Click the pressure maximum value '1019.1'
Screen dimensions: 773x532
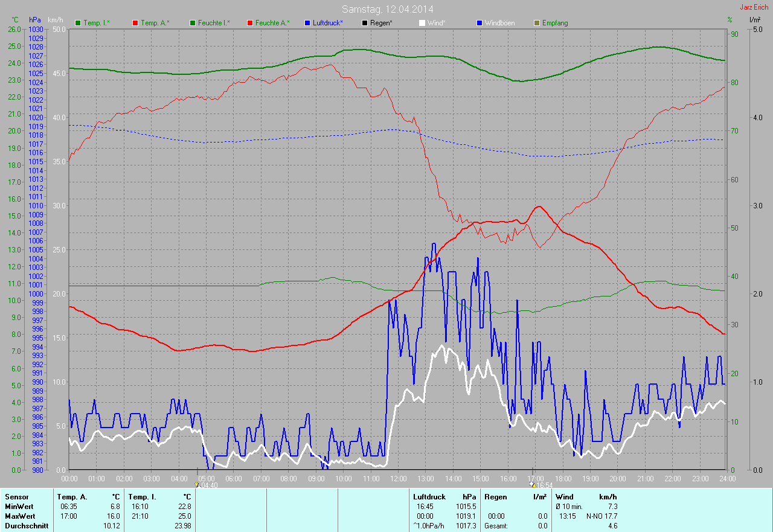(465, 516)
